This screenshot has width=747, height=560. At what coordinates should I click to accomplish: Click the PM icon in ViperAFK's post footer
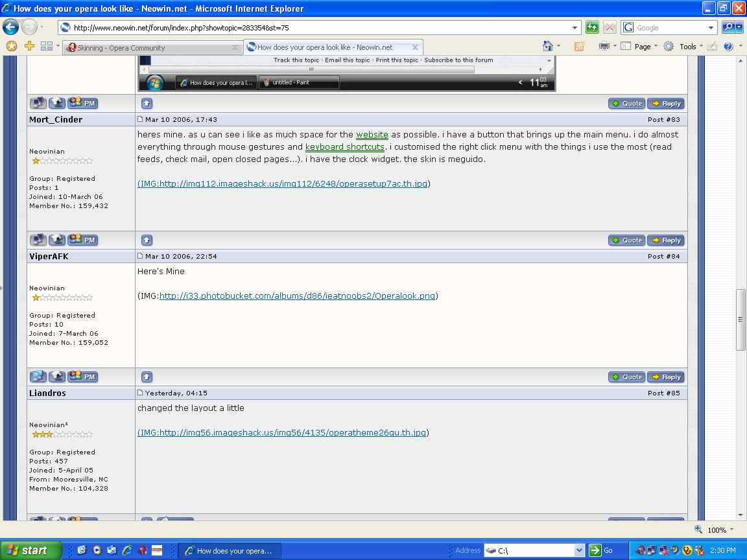(x=83, y=376)
